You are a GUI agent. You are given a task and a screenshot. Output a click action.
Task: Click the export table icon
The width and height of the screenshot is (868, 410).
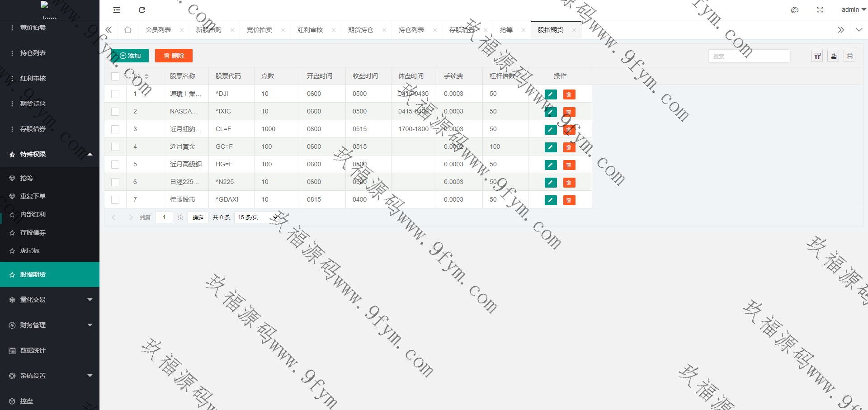834,56
